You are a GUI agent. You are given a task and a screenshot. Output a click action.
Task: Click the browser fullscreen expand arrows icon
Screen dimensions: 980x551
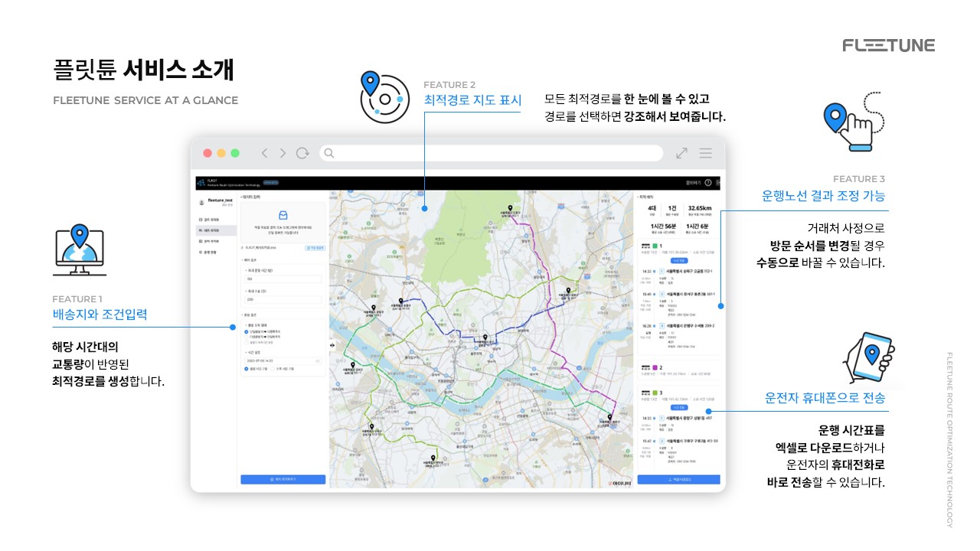681,153
